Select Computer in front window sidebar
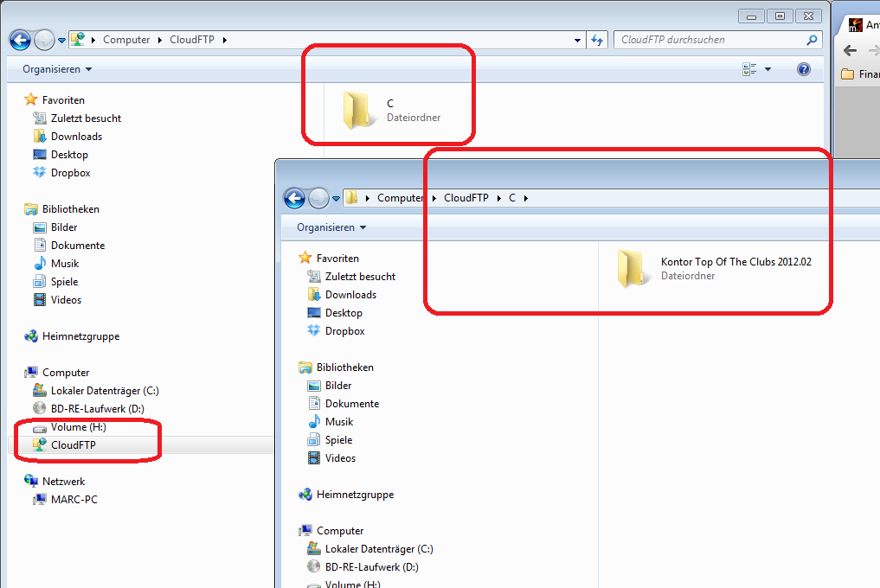880x588 pixels. click(331, 531)
